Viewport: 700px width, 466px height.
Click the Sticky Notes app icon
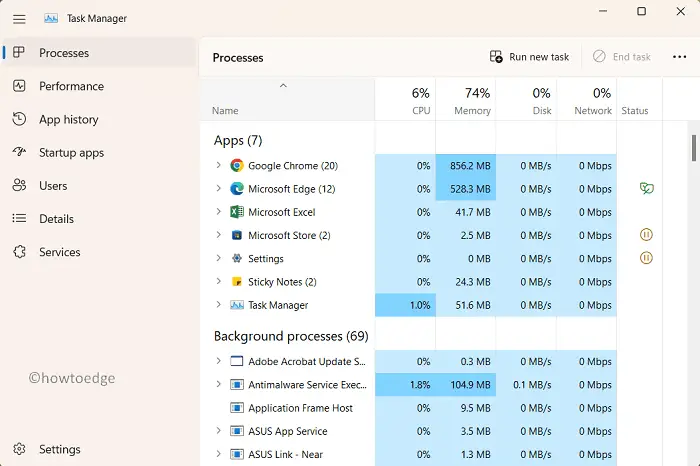coord(237,282)
